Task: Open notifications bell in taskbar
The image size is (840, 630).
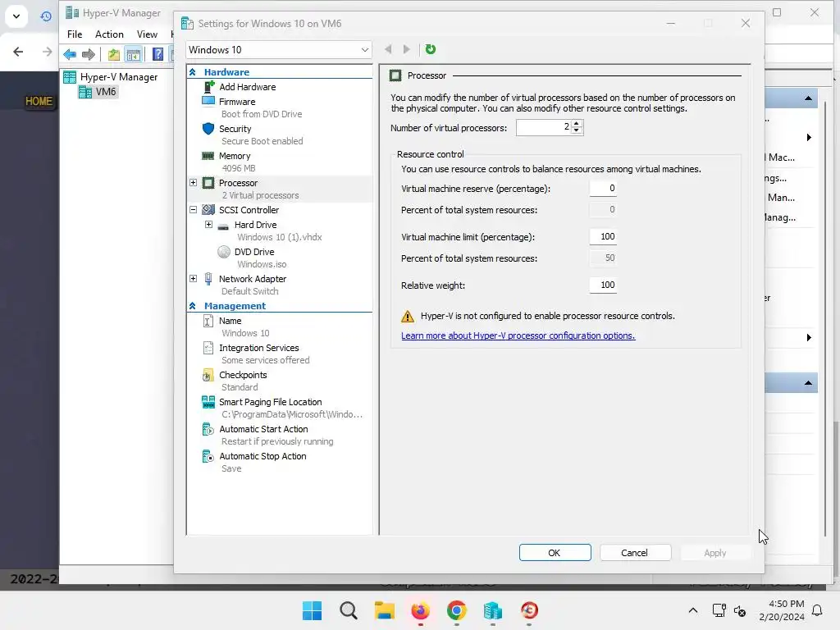Action: pos(818,610)
